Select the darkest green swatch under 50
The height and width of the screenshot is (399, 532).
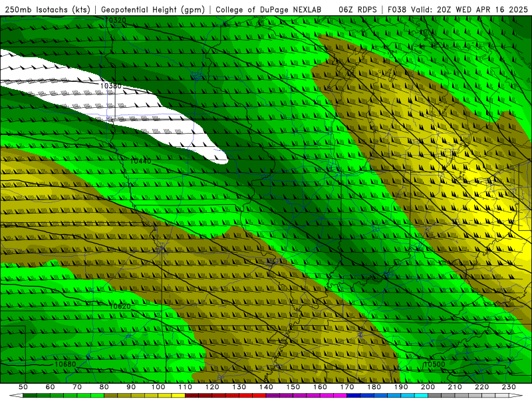pos(30,396)
